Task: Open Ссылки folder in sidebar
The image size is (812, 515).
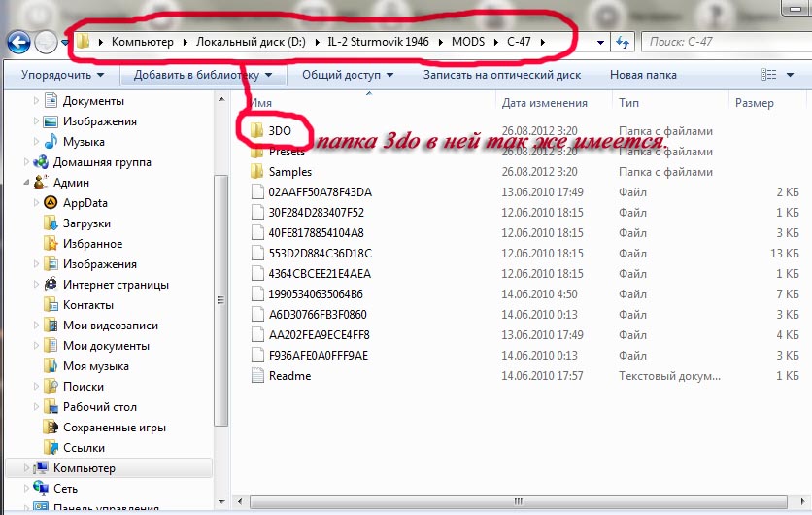Action: tap(84, 448)
